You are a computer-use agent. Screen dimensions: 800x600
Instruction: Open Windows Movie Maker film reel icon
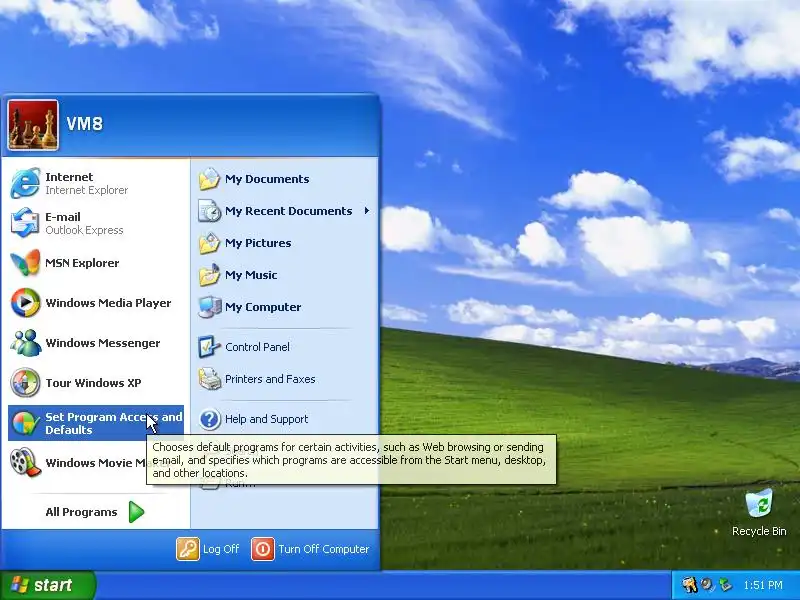tap(26, 462)
